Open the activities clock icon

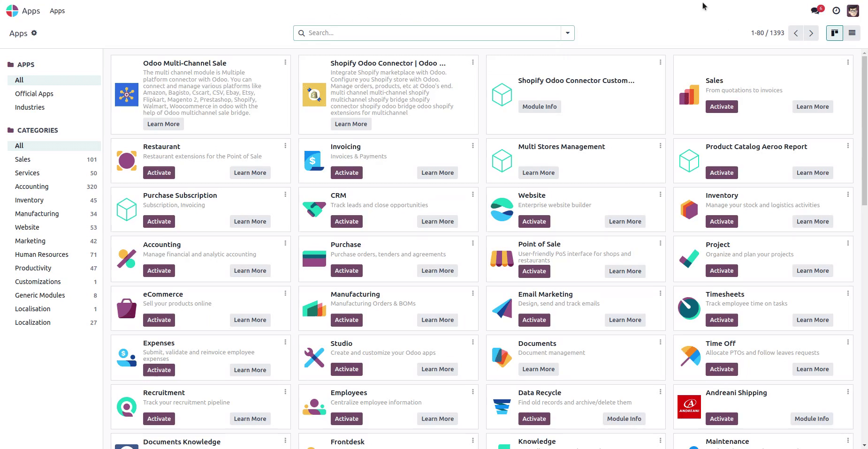pos(836,11)
